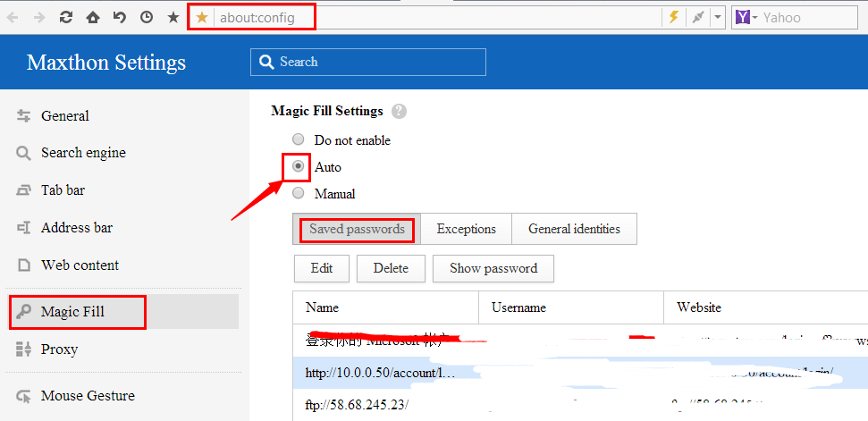
Task: Select the Manual radio button
Action: coord(299,193)
